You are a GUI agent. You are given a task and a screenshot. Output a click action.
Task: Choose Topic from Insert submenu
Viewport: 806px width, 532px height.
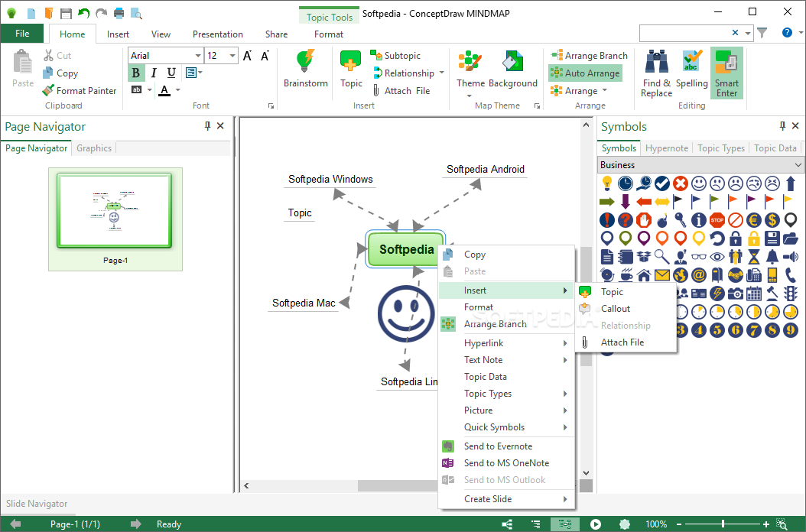pos(626,292)
